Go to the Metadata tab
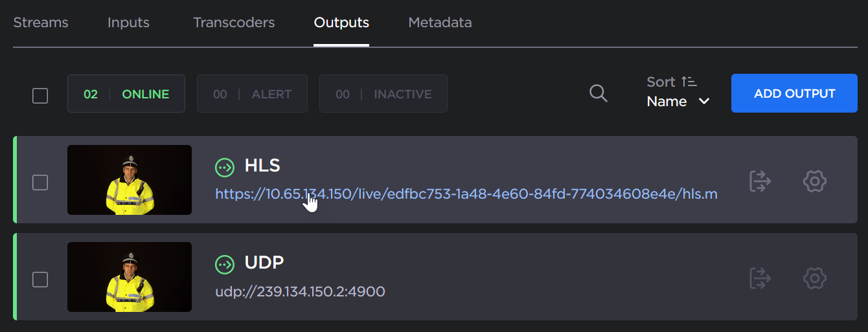868x332 pixels. pos(440,23)
